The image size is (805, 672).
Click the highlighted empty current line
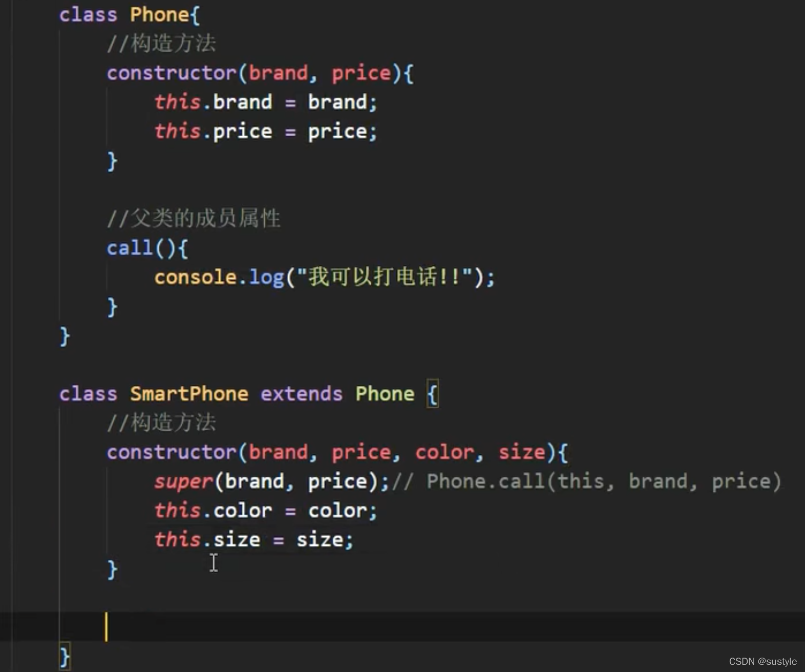pyautogui.click(x=402, y=626)
